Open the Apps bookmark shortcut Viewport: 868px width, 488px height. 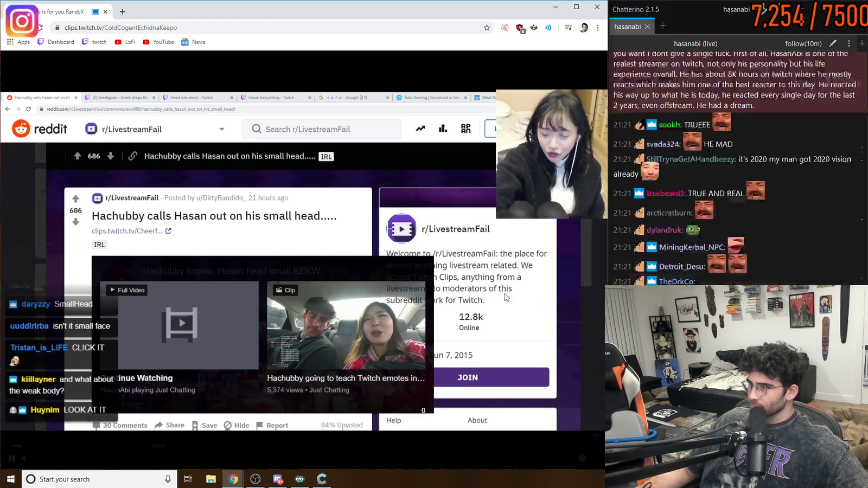click(x=18, y=42)
